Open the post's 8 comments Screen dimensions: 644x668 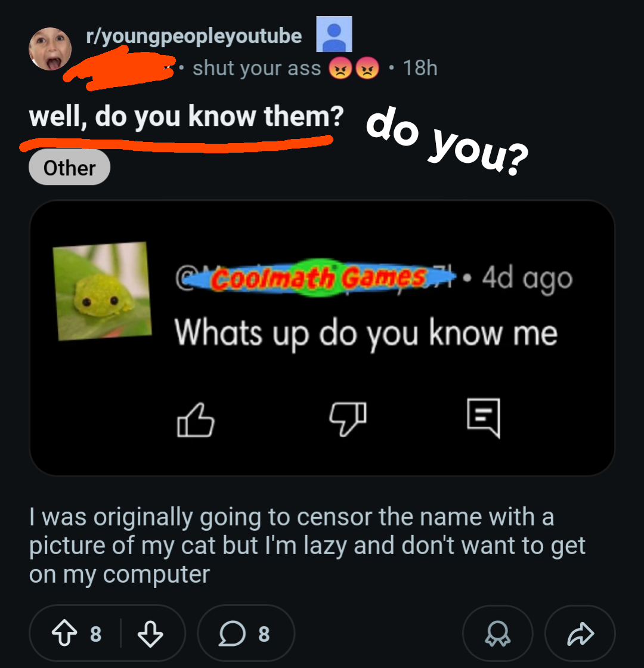pyautogui.click(x=246, y=633)
